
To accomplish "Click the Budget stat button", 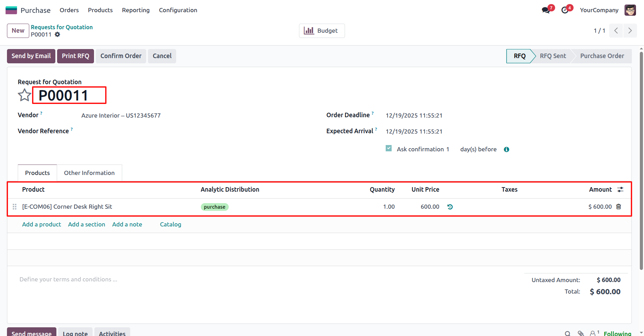I will pyautogui.click(x=322, y=31).
